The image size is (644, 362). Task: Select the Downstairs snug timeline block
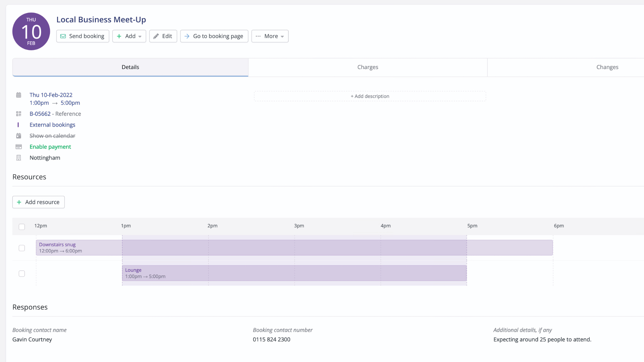[x=294, y=248]
